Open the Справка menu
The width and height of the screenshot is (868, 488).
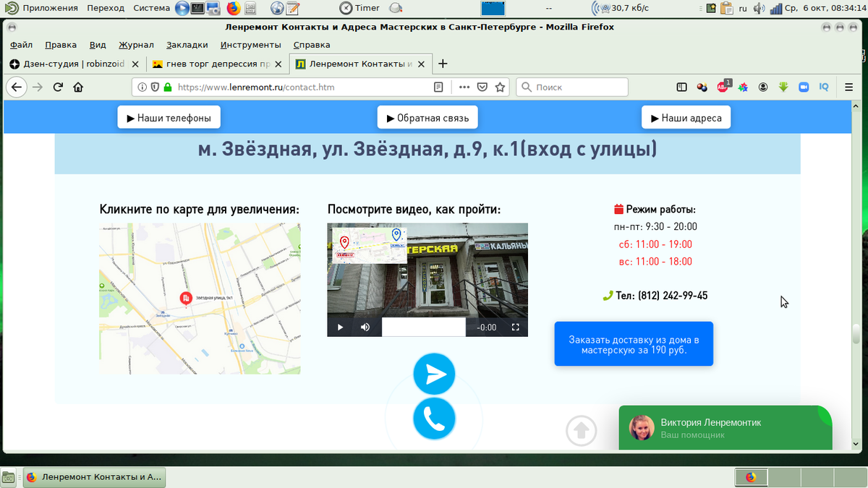coord(312,45)
